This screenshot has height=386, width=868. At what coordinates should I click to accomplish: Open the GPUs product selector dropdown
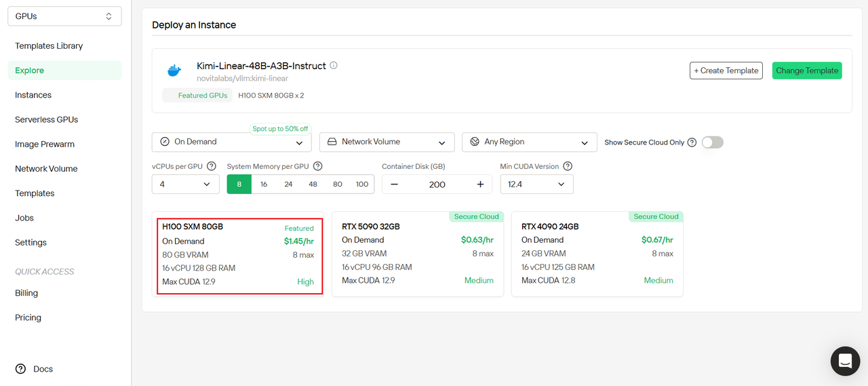64,16
